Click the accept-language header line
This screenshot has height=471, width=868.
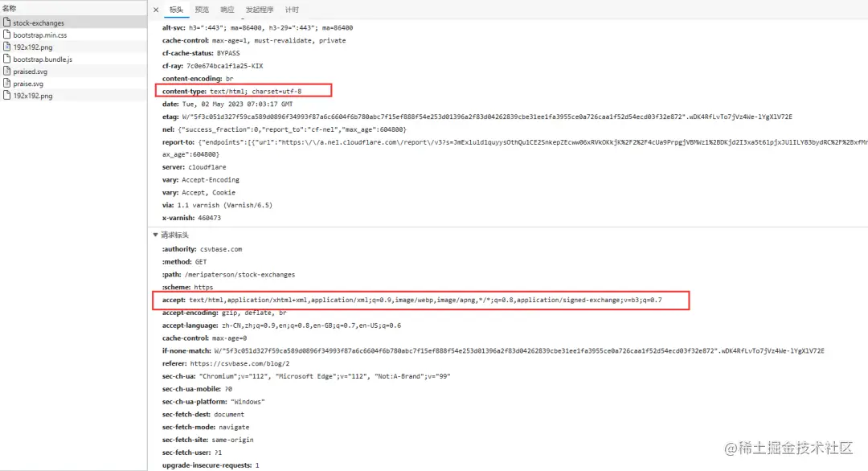tap(282, 326)
